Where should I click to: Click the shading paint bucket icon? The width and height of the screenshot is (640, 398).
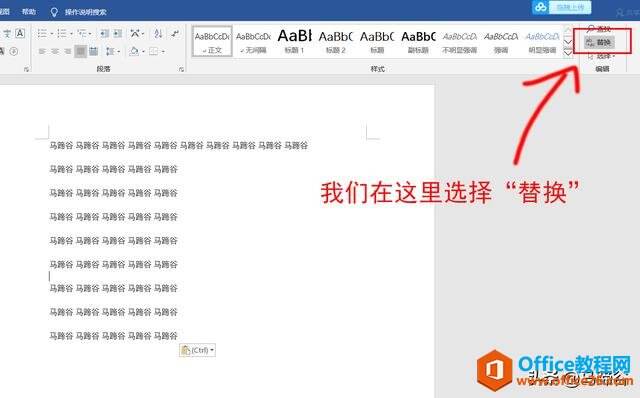pos(133,51)
